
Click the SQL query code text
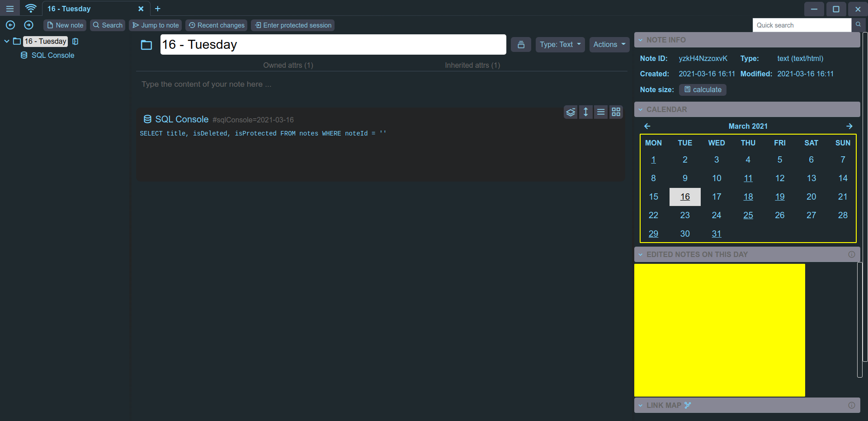[263, 133]
